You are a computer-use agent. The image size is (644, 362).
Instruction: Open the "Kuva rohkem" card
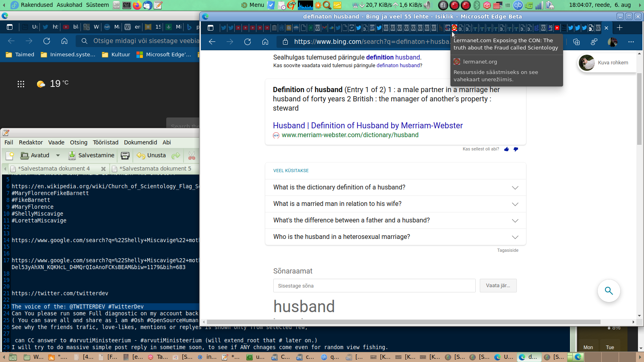pos(607,63)
